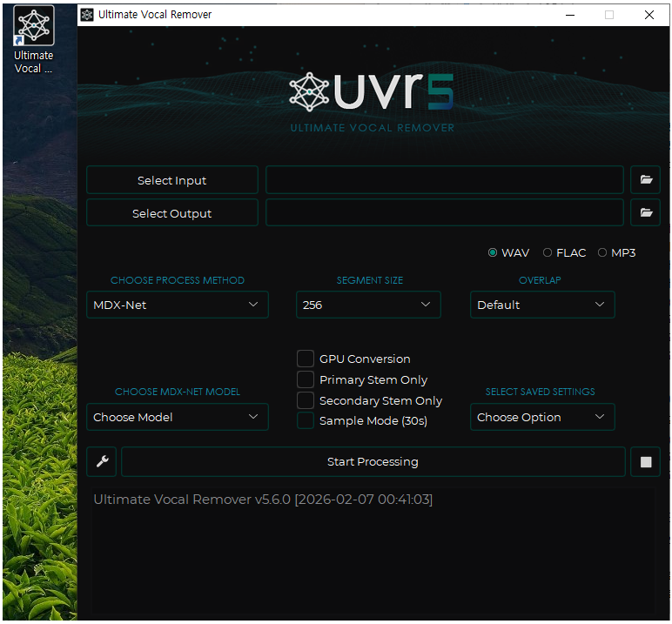Open input folder icon beside Select Input

[645, 179]
